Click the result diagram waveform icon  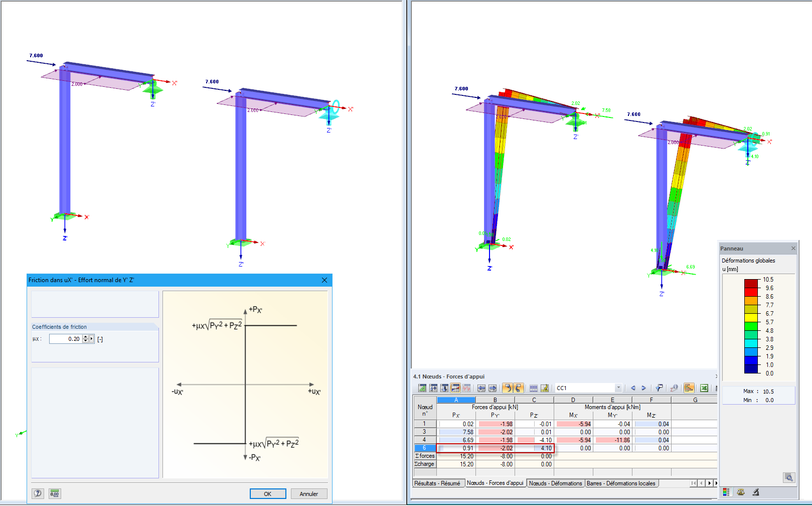pyautogui.click(x=466, y=388)
